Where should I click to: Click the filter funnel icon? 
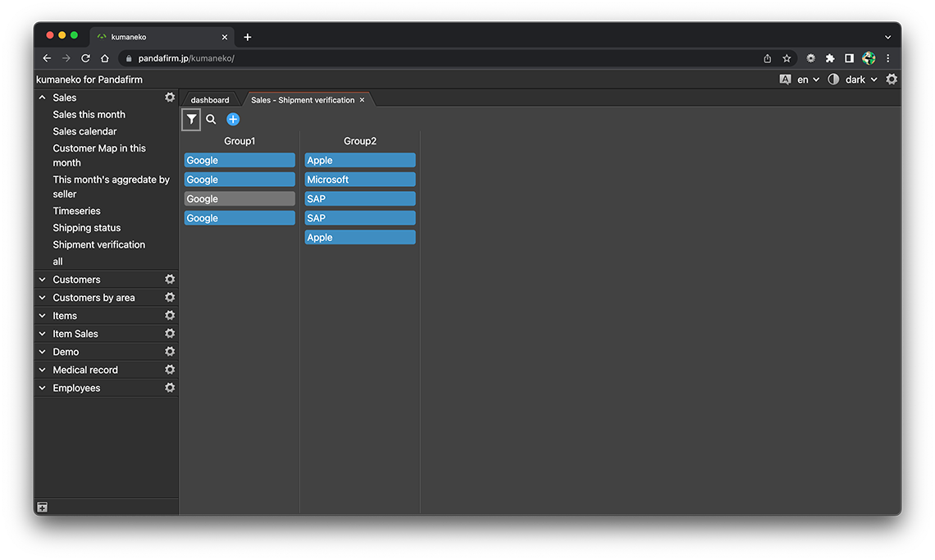(x=191, y=120)
